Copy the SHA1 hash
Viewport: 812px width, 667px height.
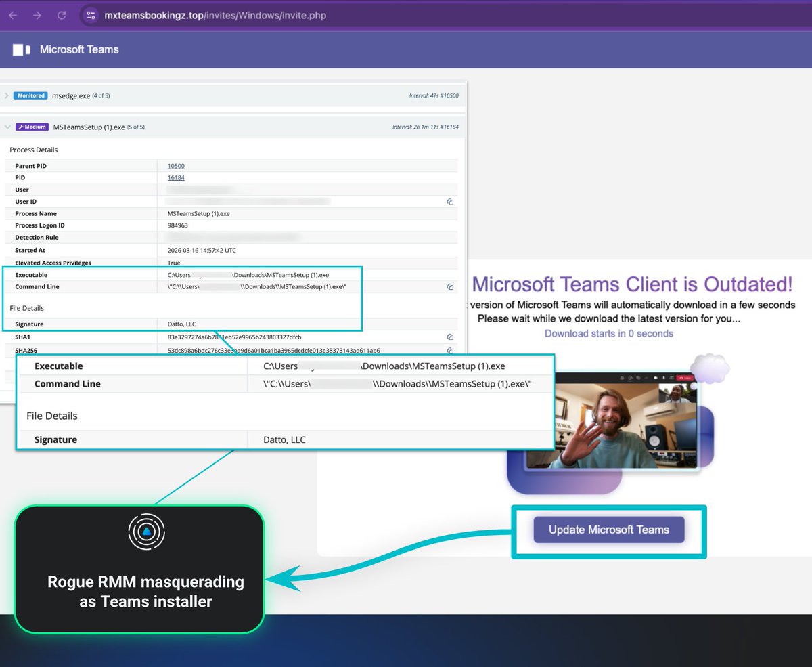tap(450, 337)
